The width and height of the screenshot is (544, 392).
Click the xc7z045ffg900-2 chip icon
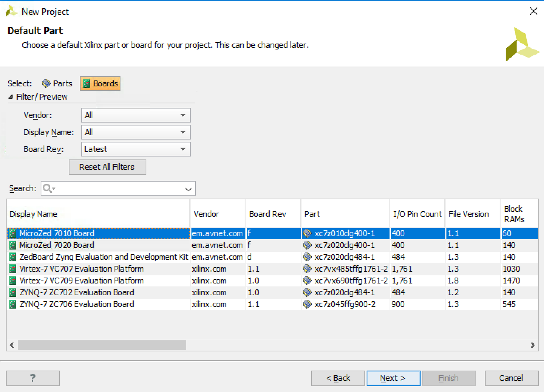point(307,305)
